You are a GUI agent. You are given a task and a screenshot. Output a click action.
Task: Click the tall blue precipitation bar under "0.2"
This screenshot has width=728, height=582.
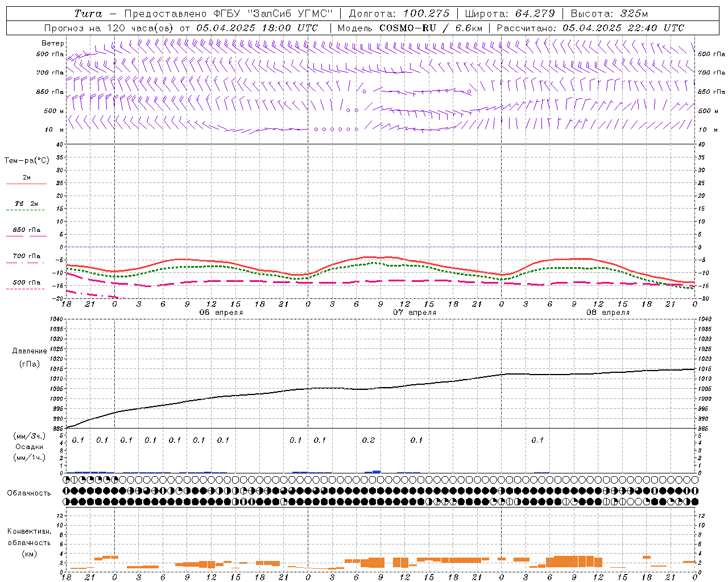tap(377, 472)
